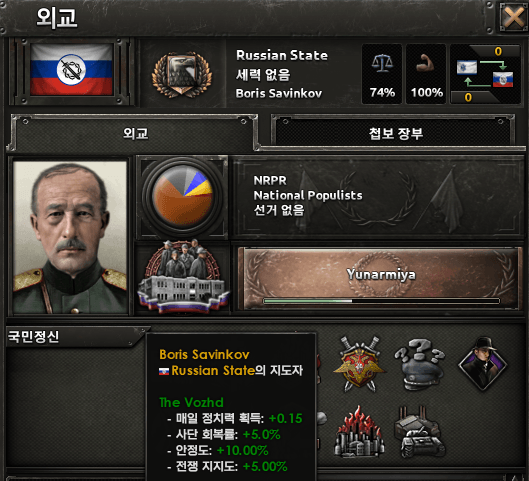
Task: Close the 외교 diplomacy window
Action: point(513,17)
